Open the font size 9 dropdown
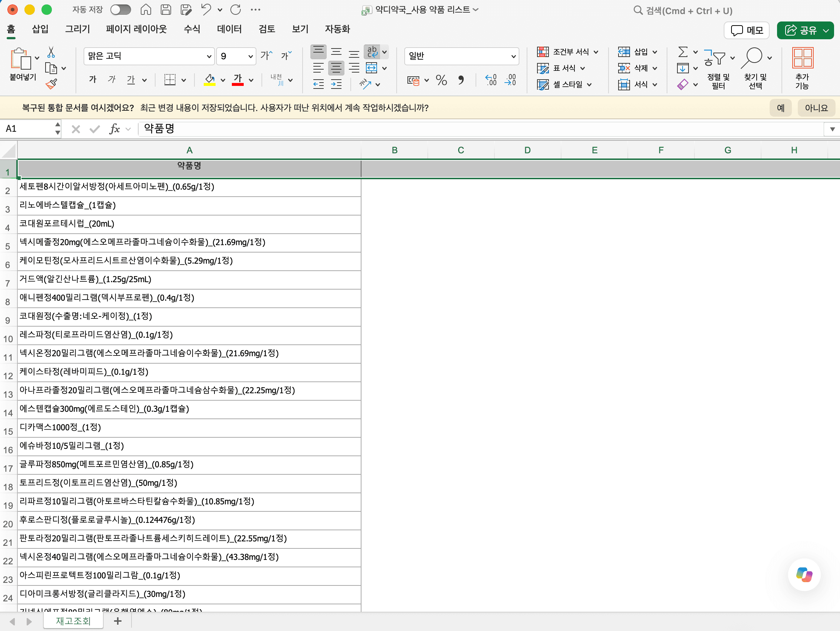This screenshot has width=840, height=631. [x=251, y=56]
